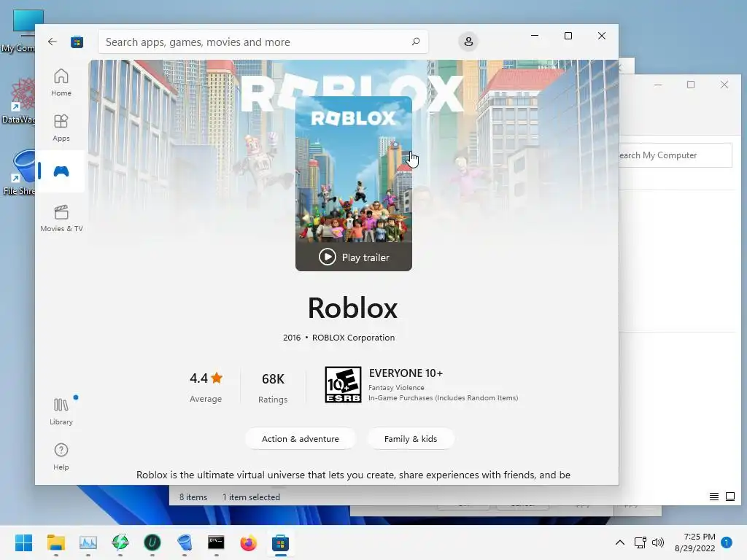Open the Help section
The width and height of the screenshot is (747, 560).
point(61,456)
